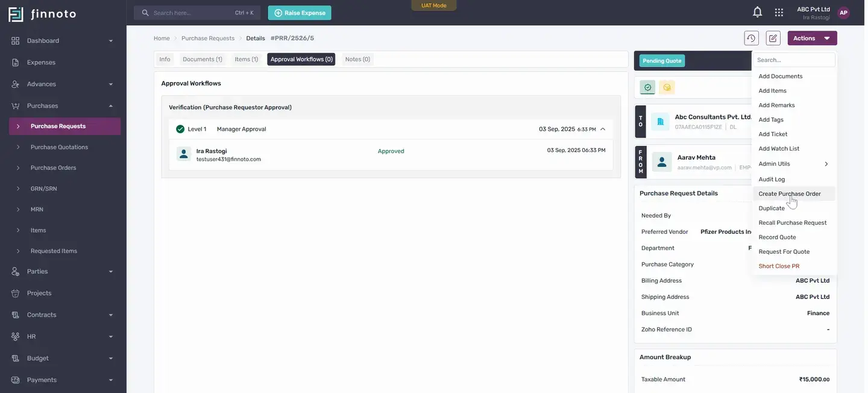Image resolution: width=868 pixels, height=393 pixels.
Task: Expand the Contracts menu arrow
Action: [110, 315]
